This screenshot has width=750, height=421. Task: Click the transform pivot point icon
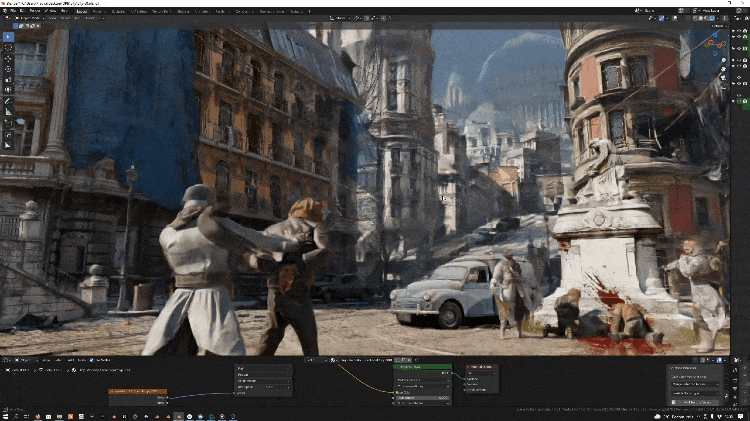[357, 18]
